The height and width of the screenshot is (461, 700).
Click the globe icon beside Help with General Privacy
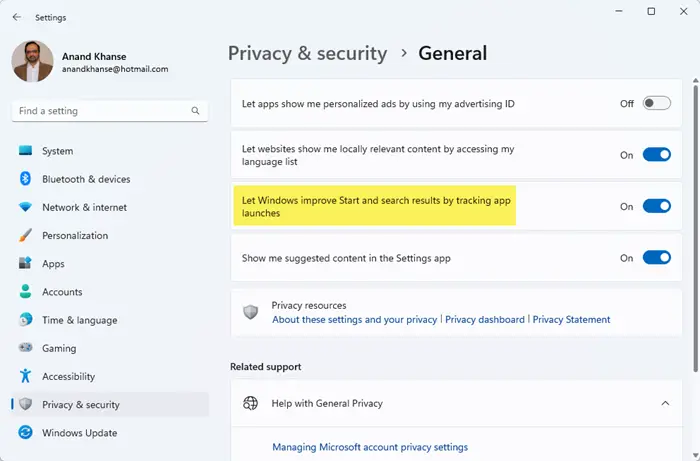[250, 403]
